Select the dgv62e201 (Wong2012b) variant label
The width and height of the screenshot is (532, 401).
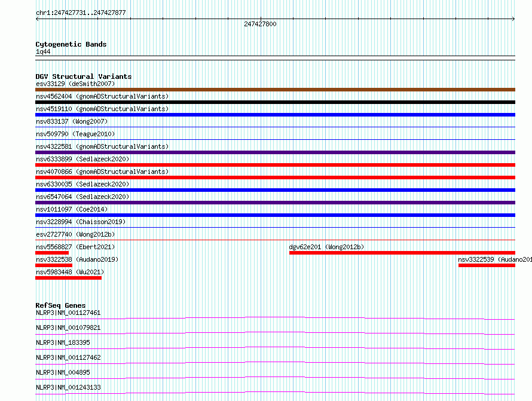pos(326,247)
